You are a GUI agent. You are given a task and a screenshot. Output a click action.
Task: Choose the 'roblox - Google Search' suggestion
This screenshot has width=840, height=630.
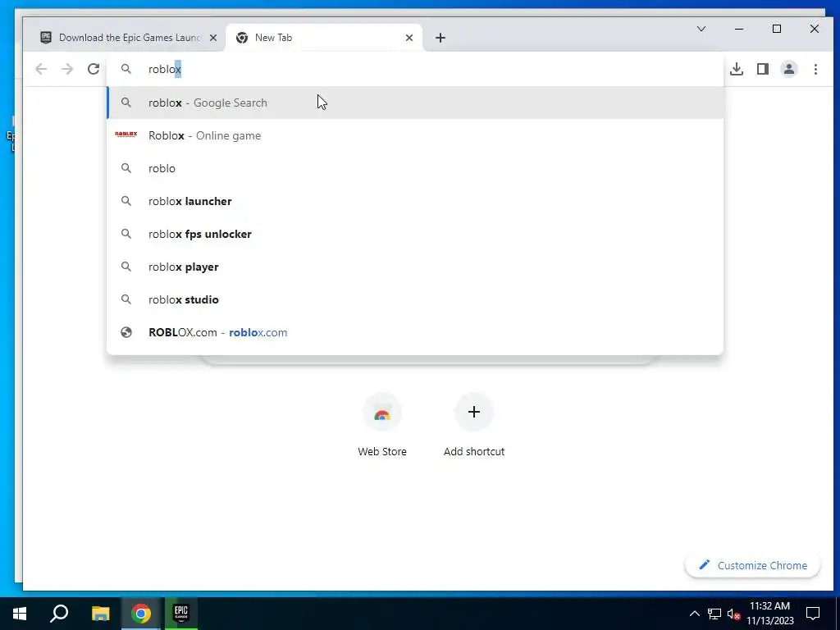pyautogui.click(x=415, y=103)
